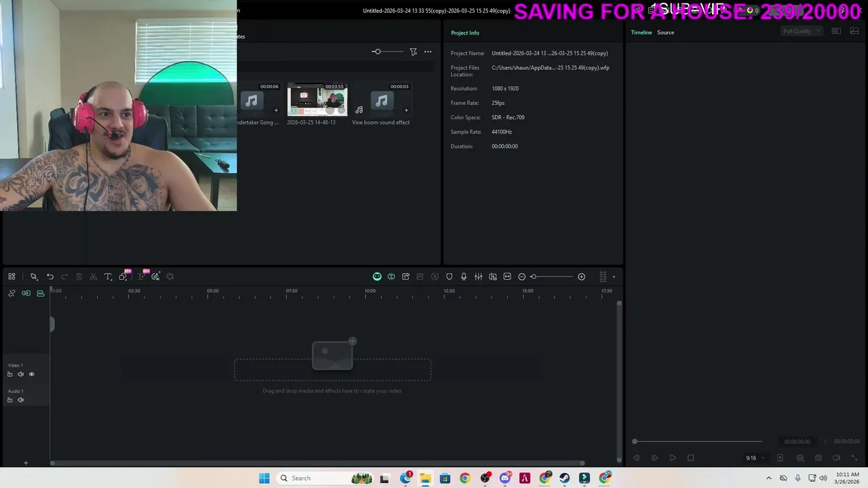The height and width of the screenshot is (488, 868).
Task: Click the media thumbnail size slider
Action: tap(387, 52)
